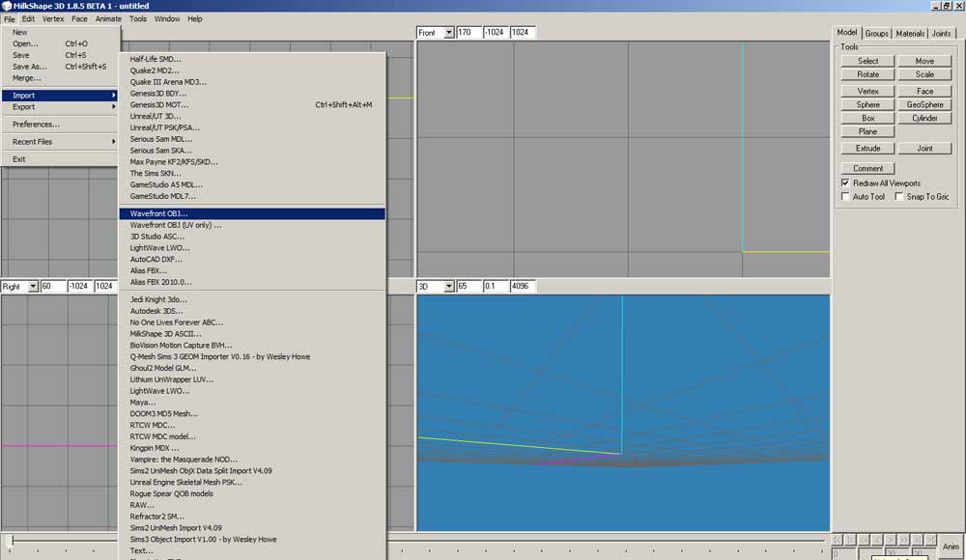966x560 pixels.
Task: Open the Front viewport view dropdown
Action: (447, 33)
